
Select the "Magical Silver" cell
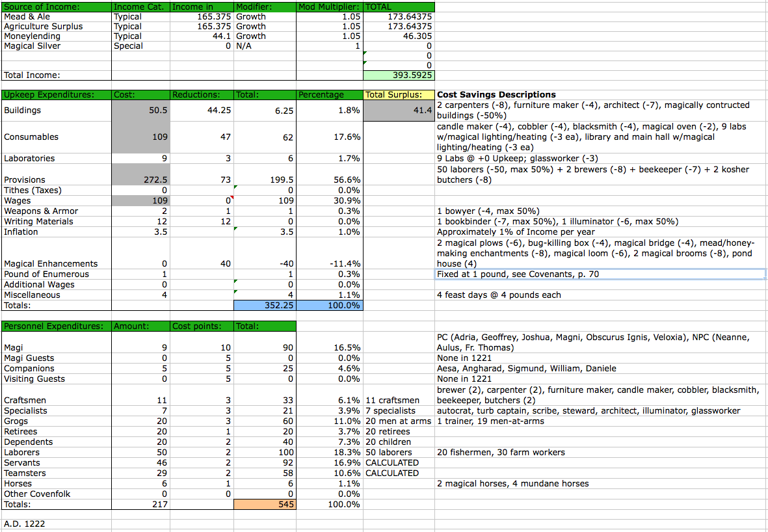(x=57, y=46)
